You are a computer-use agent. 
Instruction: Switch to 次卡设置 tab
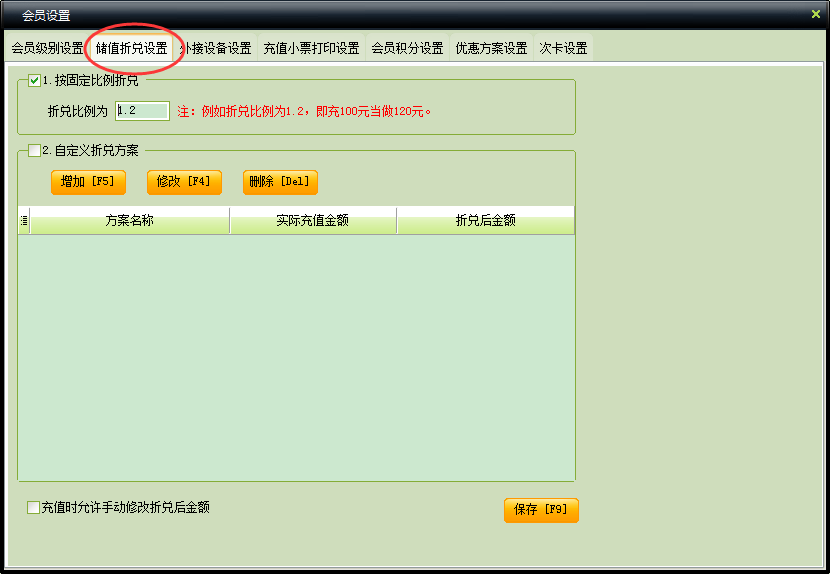[563, 48]
